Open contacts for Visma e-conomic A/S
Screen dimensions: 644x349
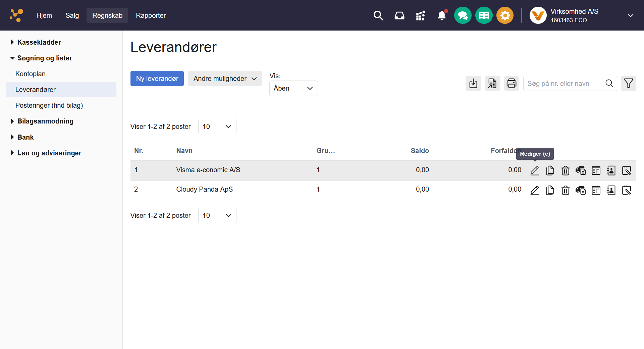pos(611,170)
